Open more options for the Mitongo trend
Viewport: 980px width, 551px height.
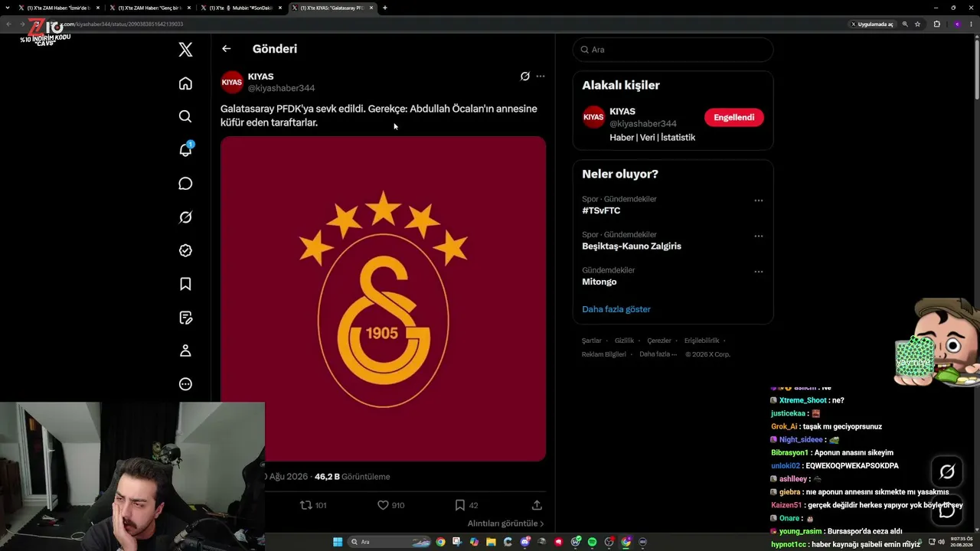[x=759, y=272]
